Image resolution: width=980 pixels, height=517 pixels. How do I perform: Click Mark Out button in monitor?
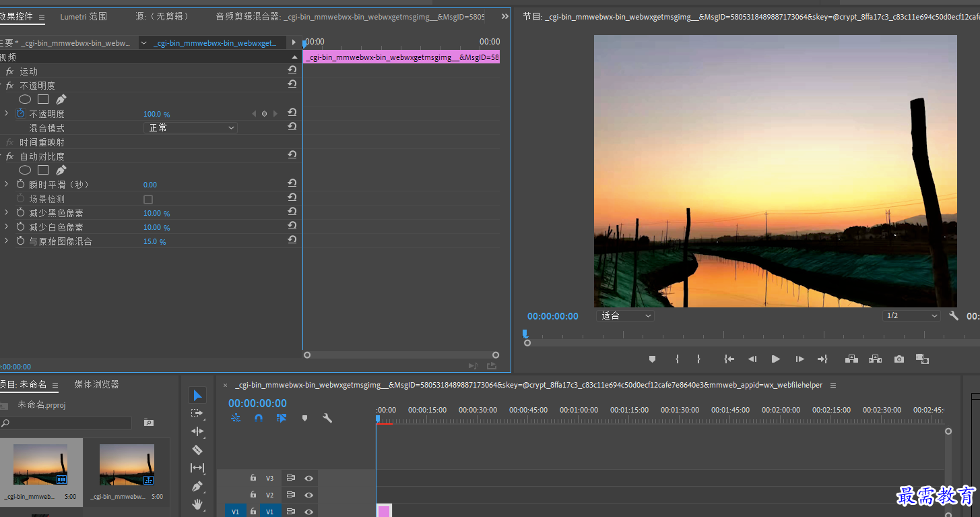698,359
